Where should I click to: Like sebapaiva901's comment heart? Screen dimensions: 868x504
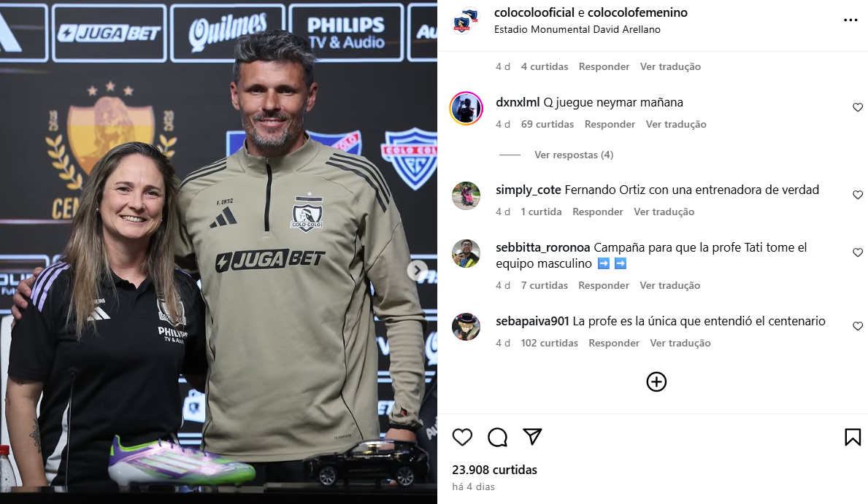(x=858, y=327)
